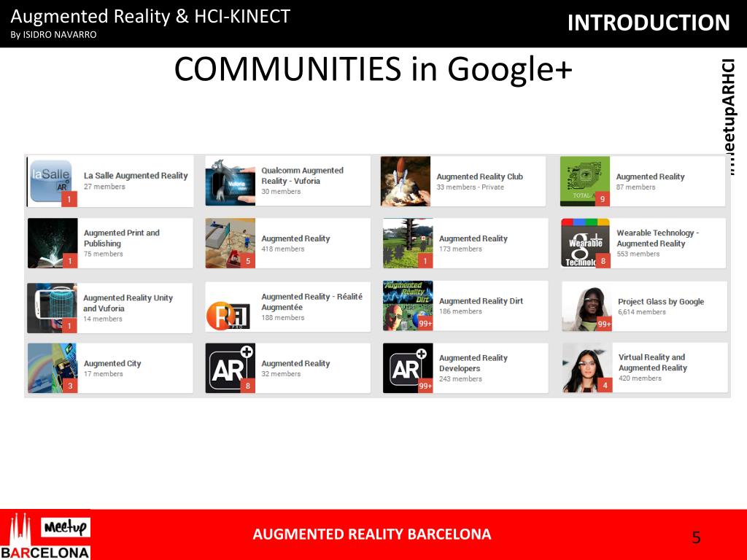The image size is (747, 560).
Task: Open Virtual Reality and Augmented Reality photo
Action: coord(587,367)
